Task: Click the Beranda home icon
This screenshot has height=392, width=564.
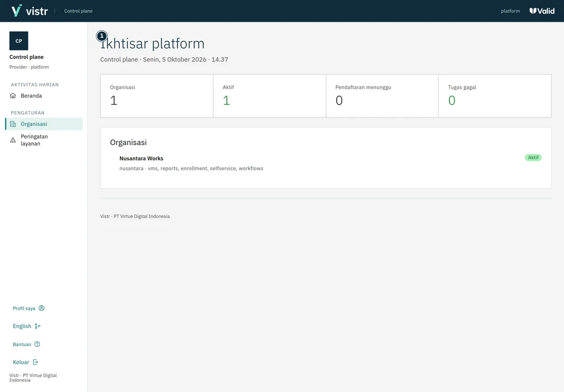Action: (13, 96)
